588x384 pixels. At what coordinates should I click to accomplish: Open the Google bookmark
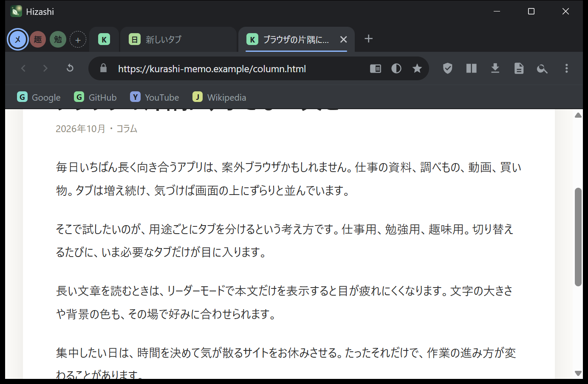coord(39,97)
